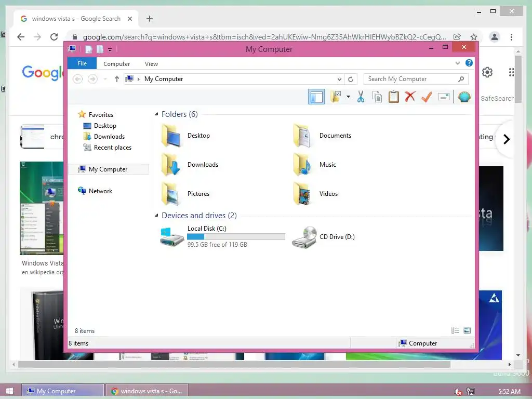Image resolution: width=532 pixels, height=399 pixels.
Task: Click the Up one level arrow
Action: coord(117,79)
